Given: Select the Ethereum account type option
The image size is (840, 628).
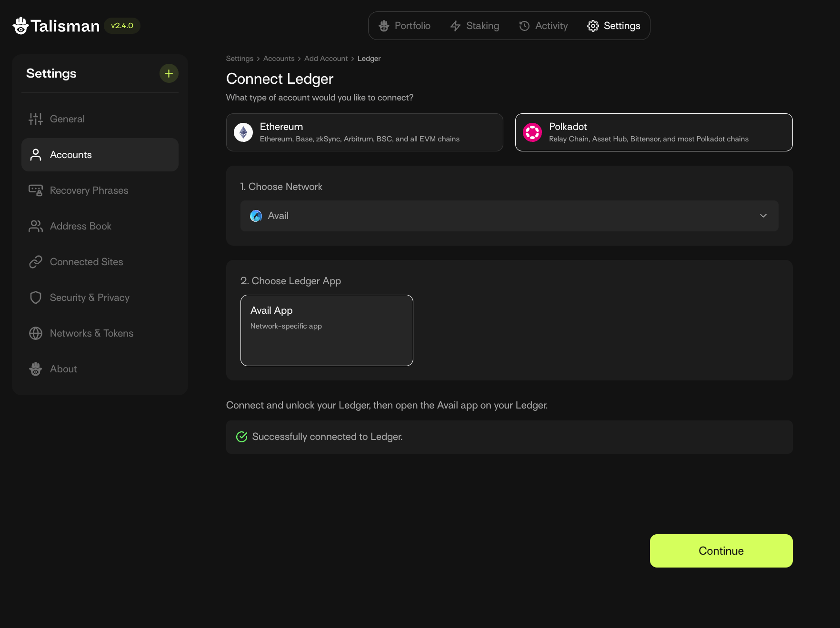Looking at the screenshot, I should point(364,132).
